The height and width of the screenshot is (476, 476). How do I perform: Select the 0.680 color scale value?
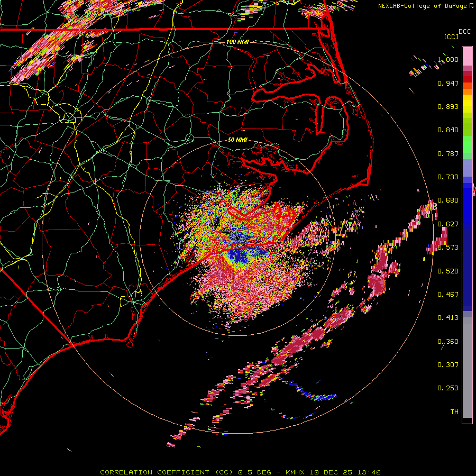[448, 200]
